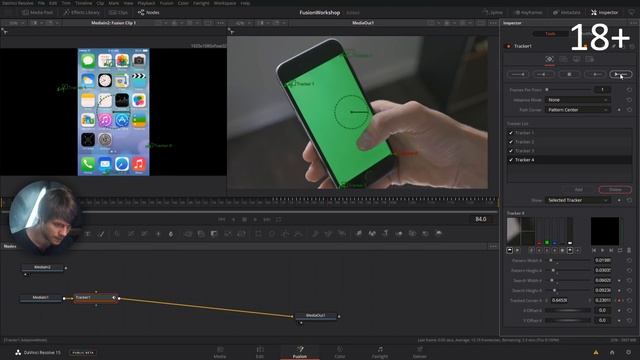The height and width of the screenshot is (360, 640).
Task: Toggle the blue channel button under the pattern preview
Action: coord(554,250)
